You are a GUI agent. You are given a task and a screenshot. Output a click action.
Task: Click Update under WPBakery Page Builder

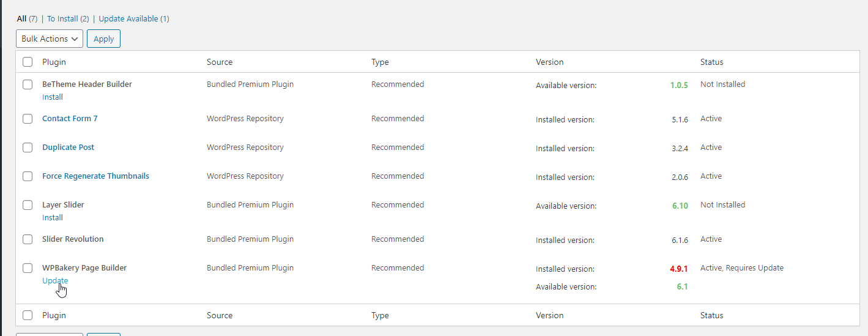[x=55, y=280]
